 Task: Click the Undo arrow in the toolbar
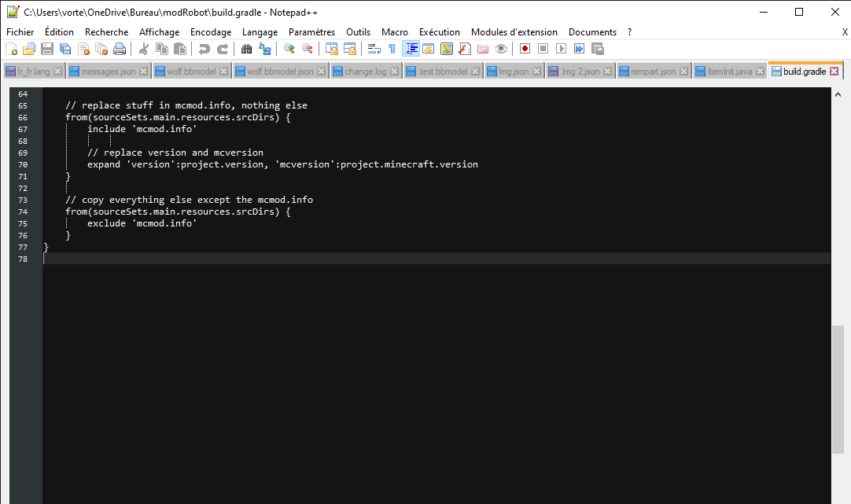click(x=204, y=49)
